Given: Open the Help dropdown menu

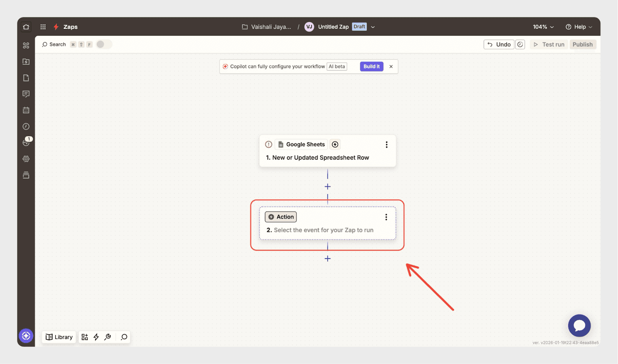Looking at the screenshot, I should coord(579,27).
